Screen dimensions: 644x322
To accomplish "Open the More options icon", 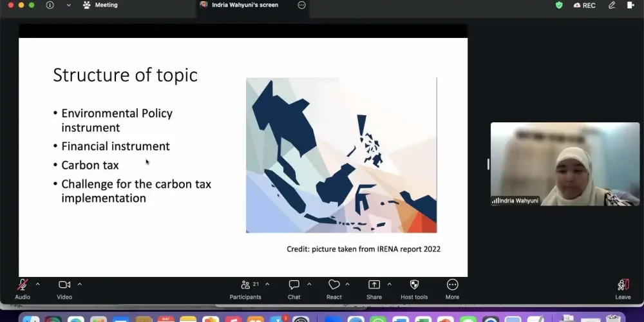I will point(452,285).
